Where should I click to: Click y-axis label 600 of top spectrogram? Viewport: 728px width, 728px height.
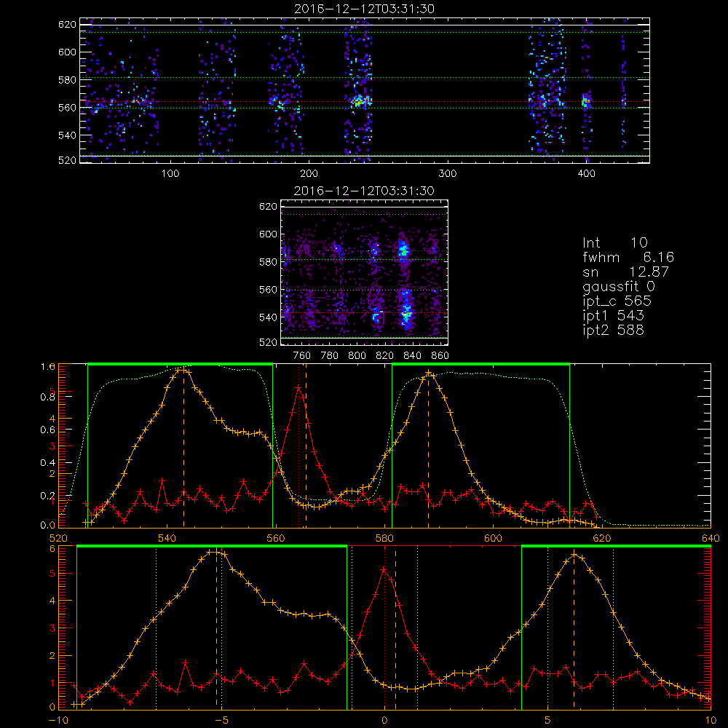click(x=67, y=52)
